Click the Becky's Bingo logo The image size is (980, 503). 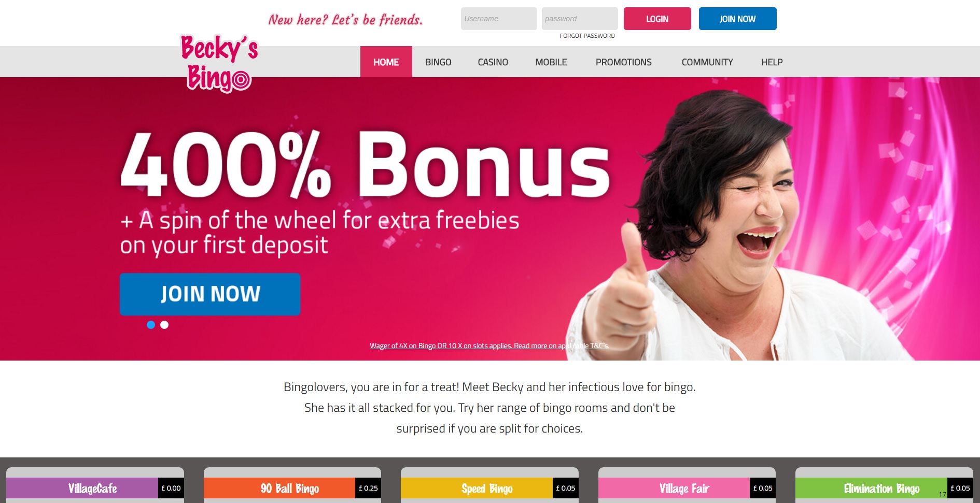pyautogui.click(x=219, y=63)
